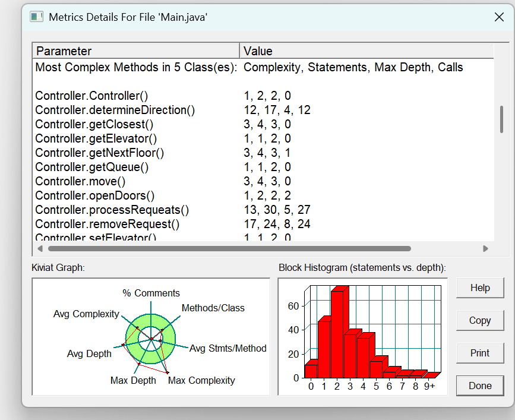Click the value '1, 2, 2, 2'

tap(267, 195)
